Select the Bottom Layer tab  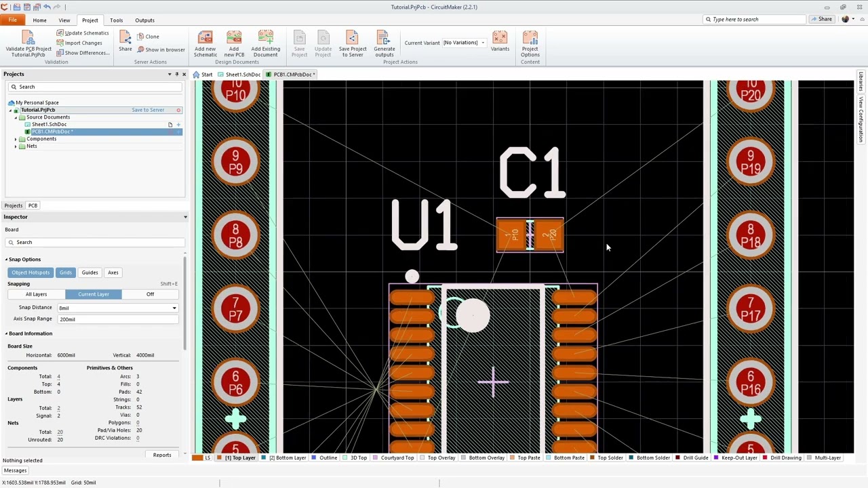point(284,458)
